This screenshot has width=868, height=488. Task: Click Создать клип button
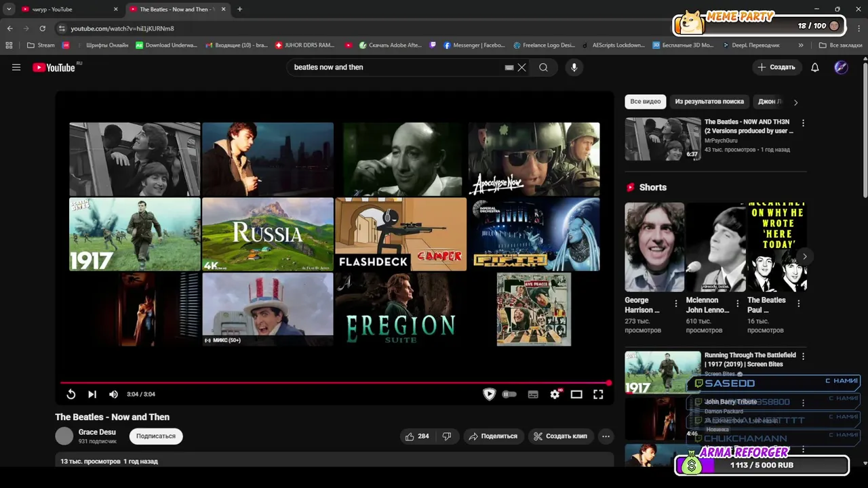tap(560, 436)
